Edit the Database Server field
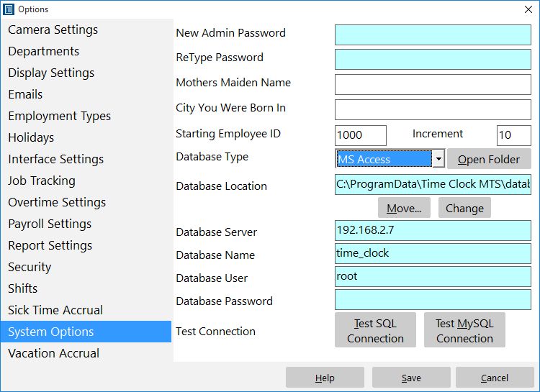Viewport: 540px width, 392px height. point(433,231)
